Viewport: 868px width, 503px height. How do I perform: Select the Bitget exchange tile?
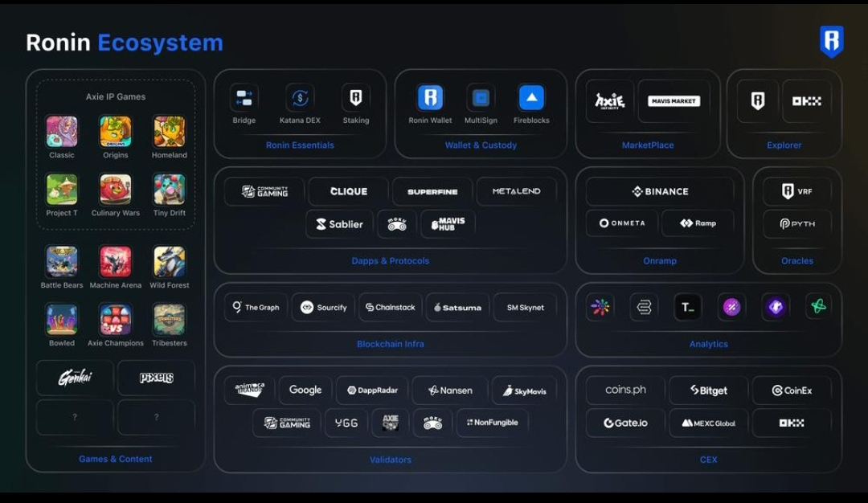tap(709, 391)
